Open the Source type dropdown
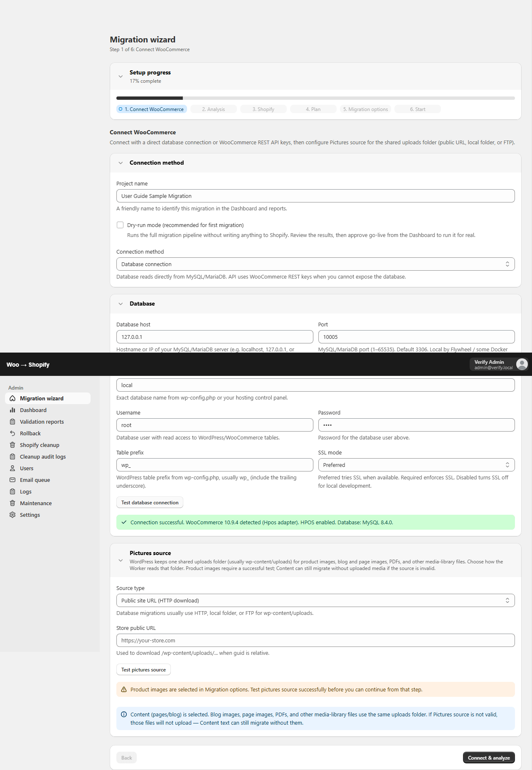This screenshot has width=532, height=770. pos(315,600)
